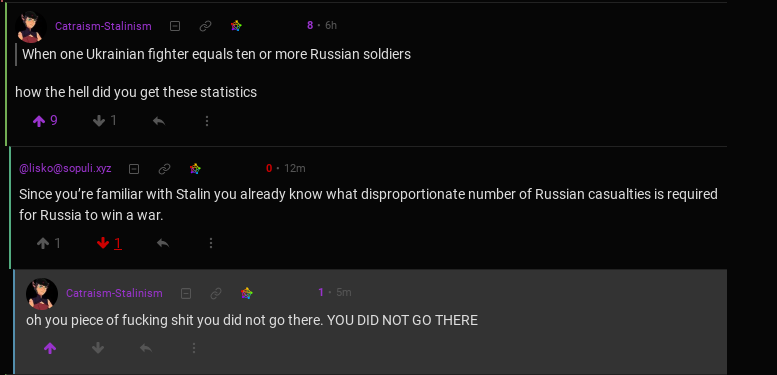Image resolution: width=777 pixels, height=375 pixels.
Task: Collapse the lisko comment thread
Action: click(134, 169)
